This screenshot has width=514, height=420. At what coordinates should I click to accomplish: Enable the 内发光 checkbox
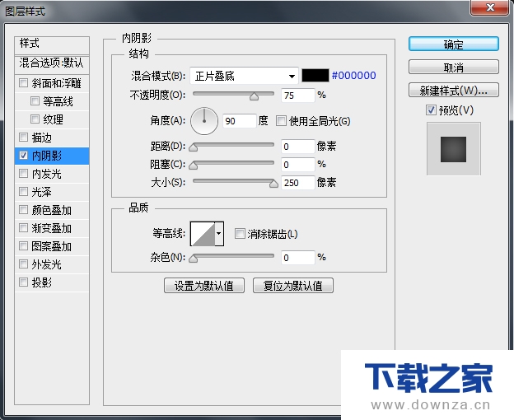[x=23, y=173]
